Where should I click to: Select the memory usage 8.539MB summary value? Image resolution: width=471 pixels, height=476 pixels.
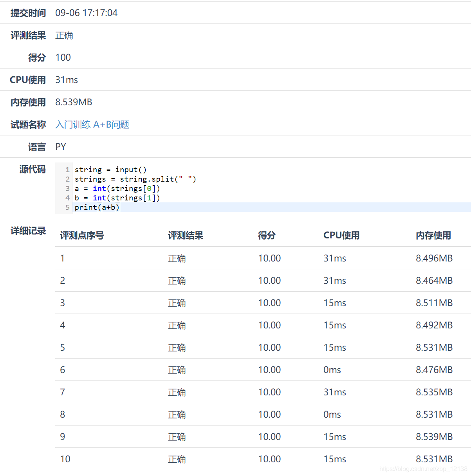[74, 102]
